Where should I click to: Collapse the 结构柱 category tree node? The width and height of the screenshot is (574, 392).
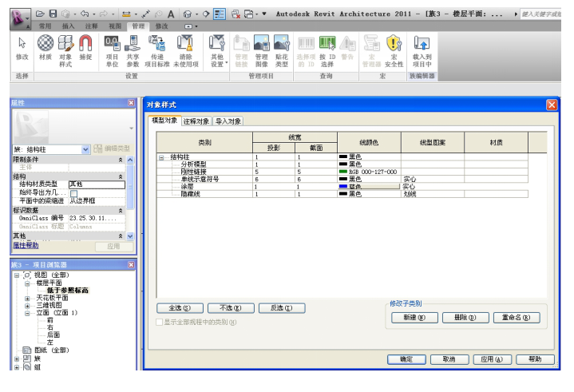162,157
